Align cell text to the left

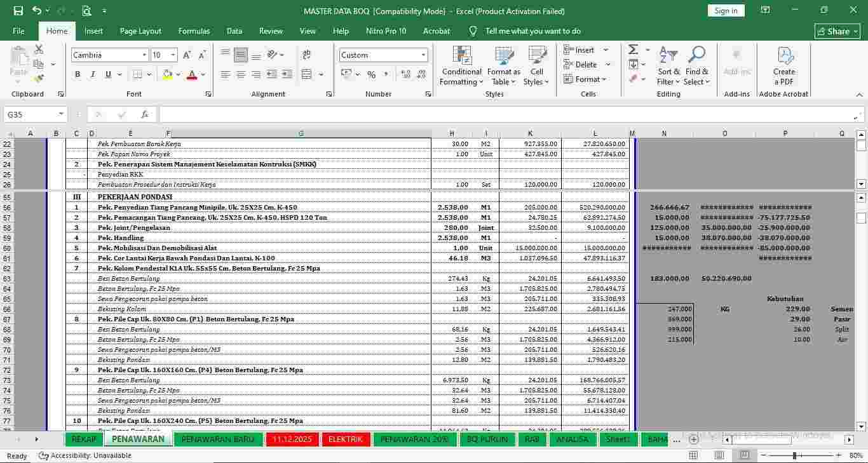pos(226,74)
